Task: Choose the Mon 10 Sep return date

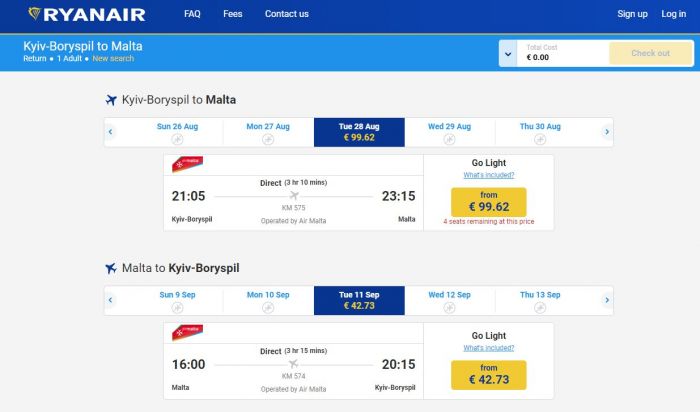Action: (x=268, y=300)
